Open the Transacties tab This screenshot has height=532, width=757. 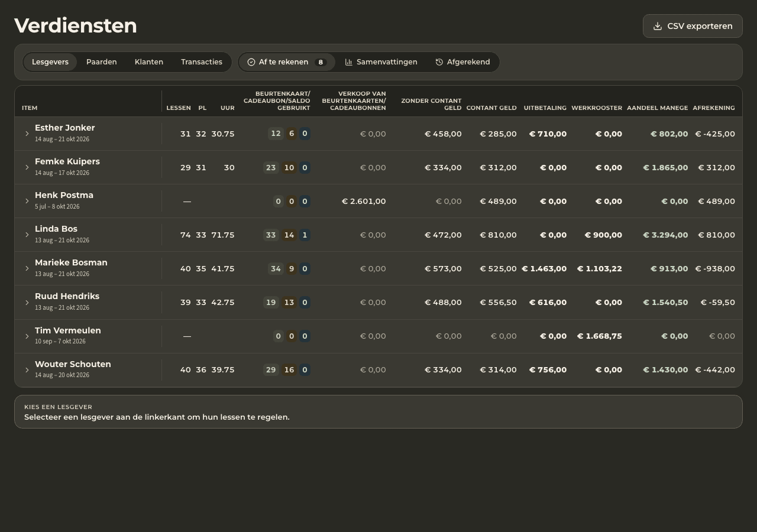(202, 62)
